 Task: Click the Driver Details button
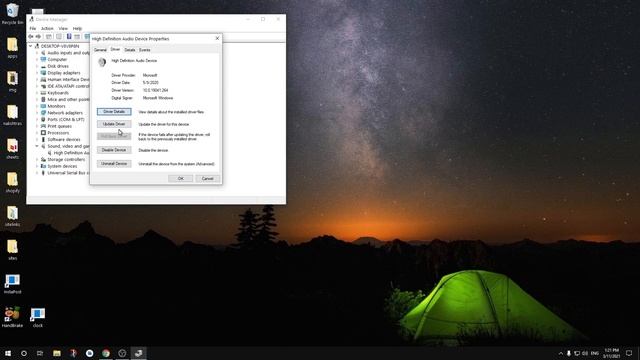pyautogui.click(x=114, y=111)
